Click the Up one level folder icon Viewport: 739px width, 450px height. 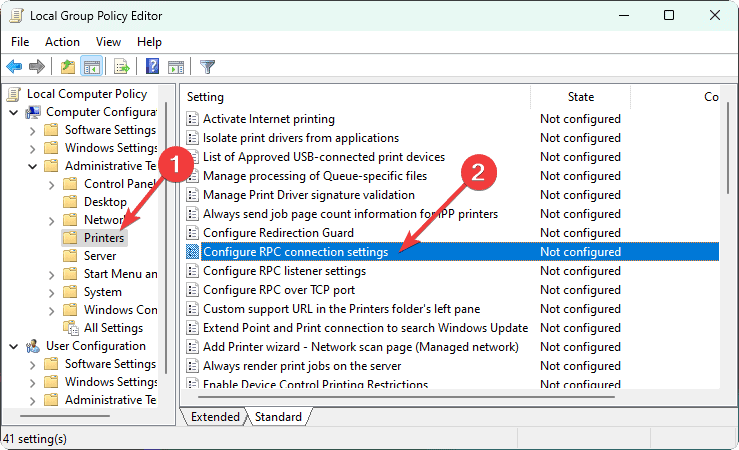tap(68, 66)
